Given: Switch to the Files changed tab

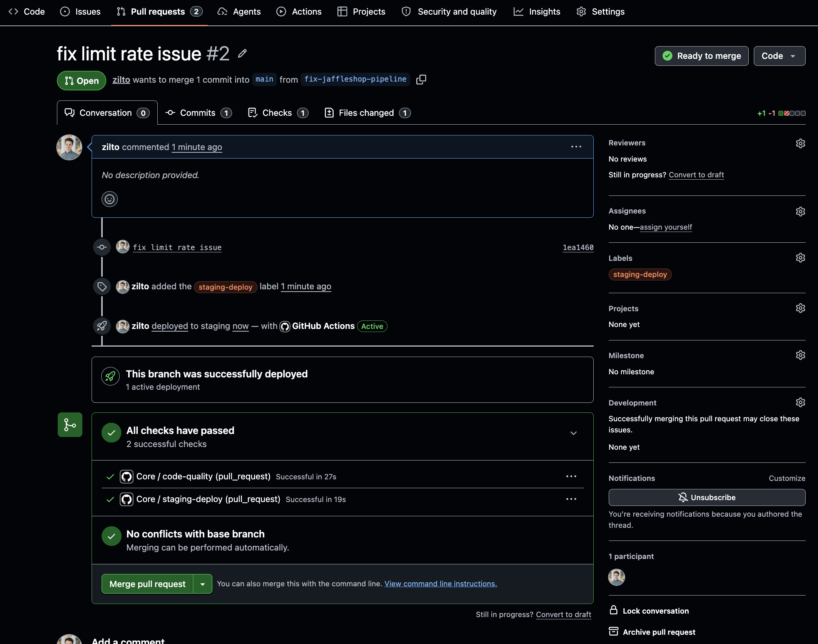Looking at the screenshot, I should (x=368, y=113).
